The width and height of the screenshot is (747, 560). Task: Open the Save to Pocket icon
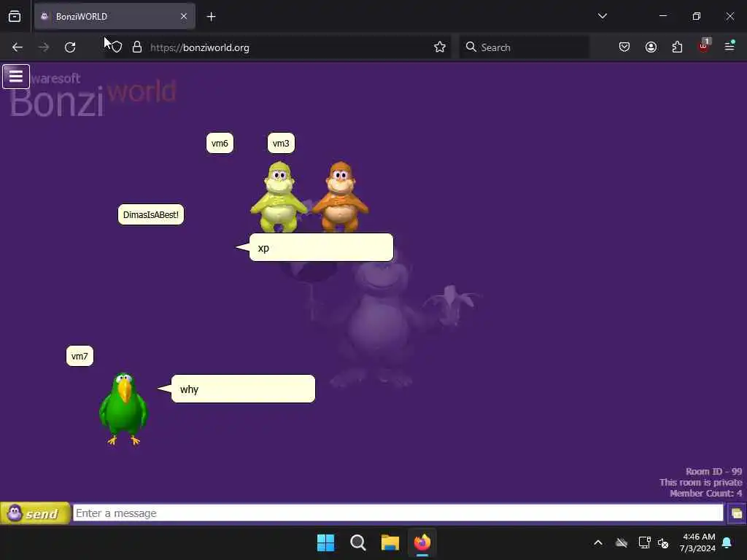click(x=624, y=47)
